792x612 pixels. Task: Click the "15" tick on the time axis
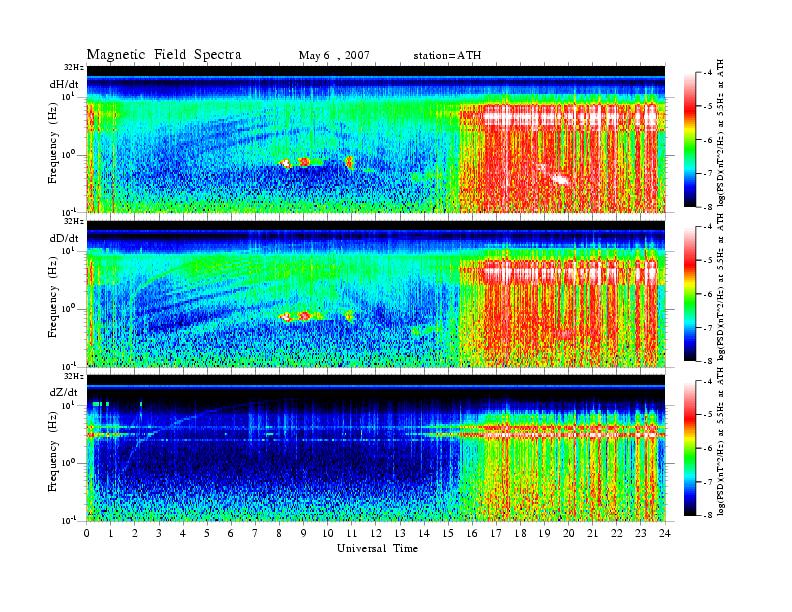[x=448, y=534]
